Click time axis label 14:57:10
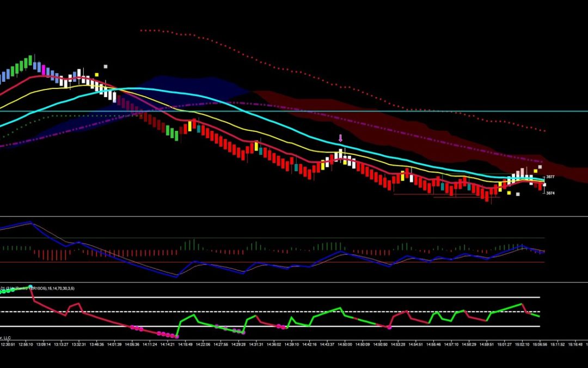 pyautogui.click(x=451, y=344)
